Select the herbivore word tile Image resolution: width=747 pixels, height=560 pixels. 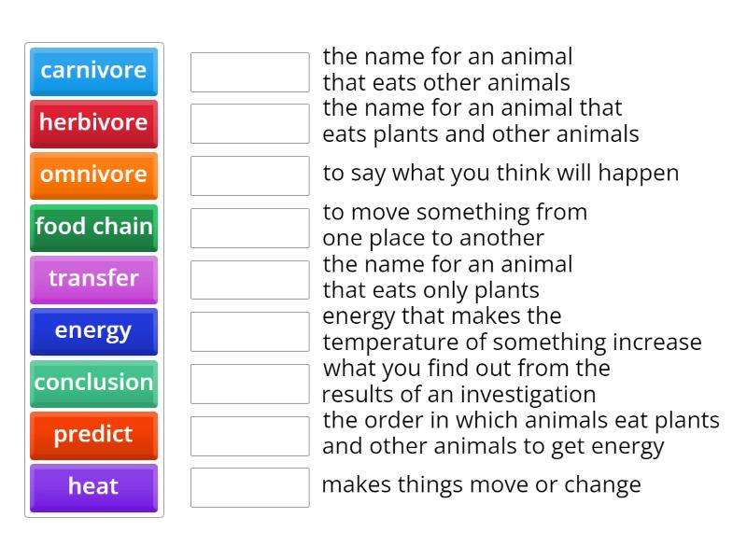pos(93,124)
